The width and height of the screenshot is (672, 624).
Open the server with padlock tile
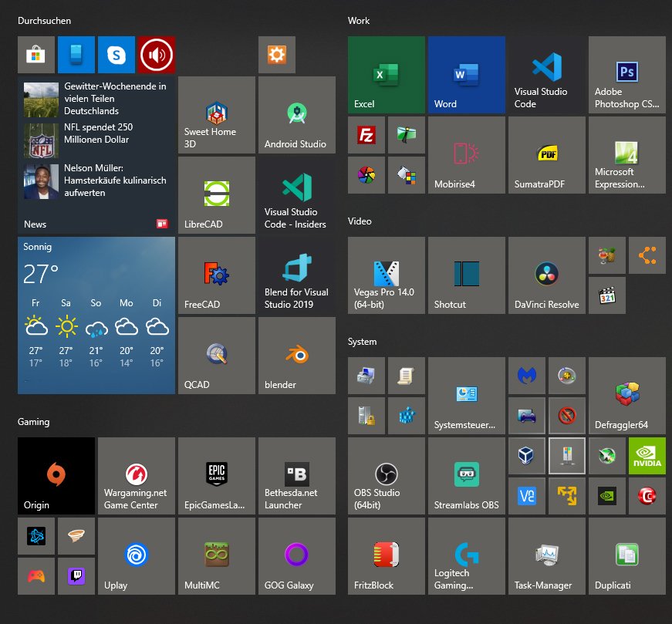click(x=366, y=416)
